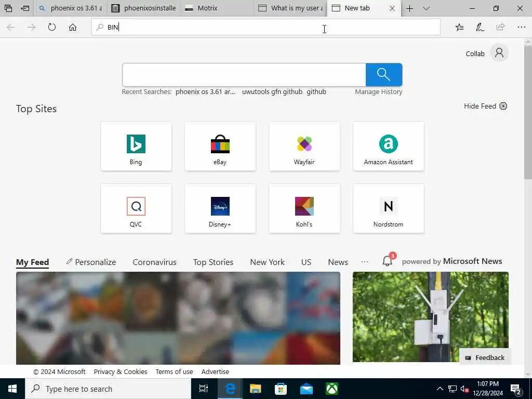Select the Coronavirus feed tab

pos(154,262)
